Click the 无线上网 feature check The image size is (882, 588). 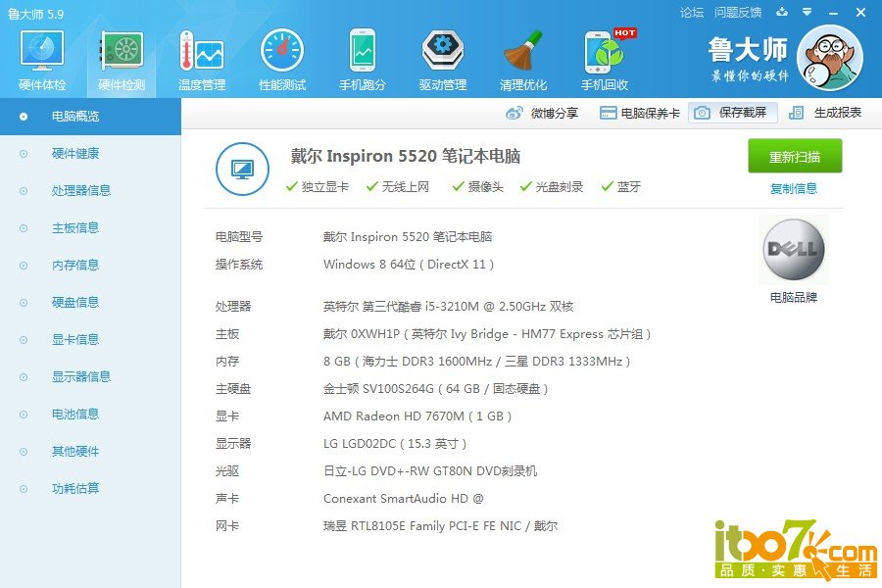pyautogui.click(x=398, y=187)
